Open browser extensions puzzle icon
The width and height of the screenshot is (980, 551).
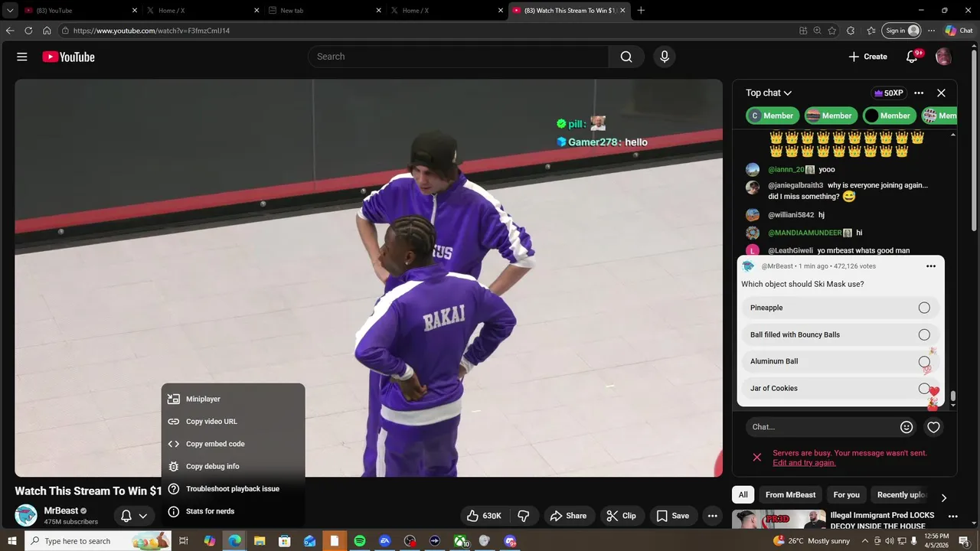pyautogui.click(x=851, y=31)
